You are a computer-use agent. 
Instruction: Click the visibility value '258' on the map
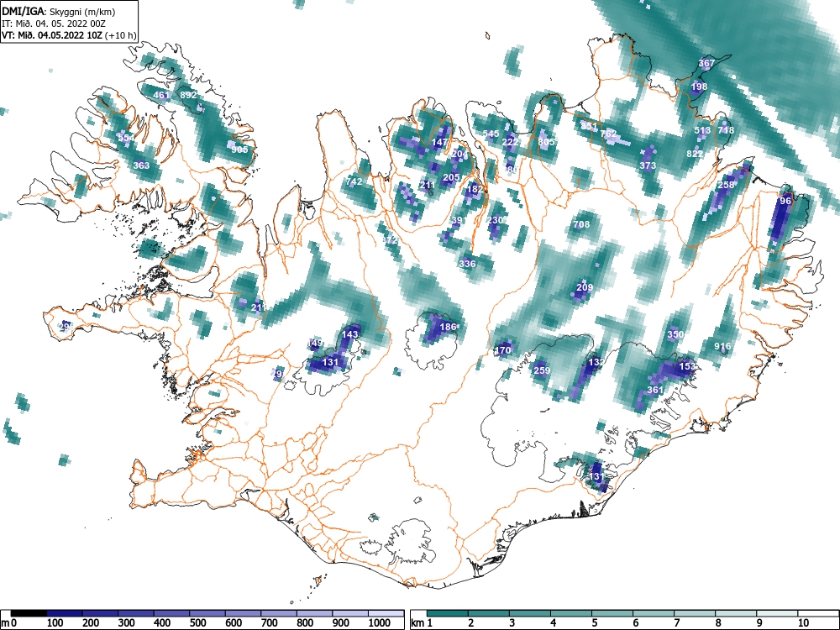726,185
